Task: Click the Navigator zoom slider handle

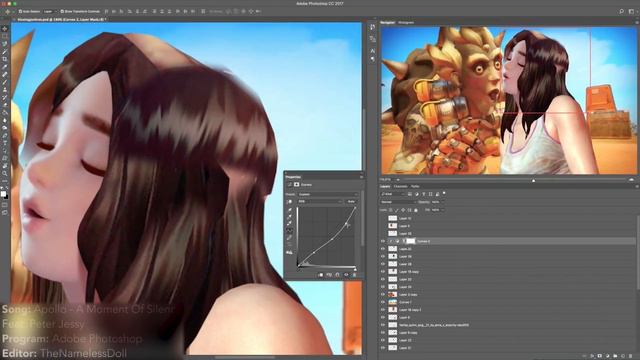Action: (x=533, y=180)
